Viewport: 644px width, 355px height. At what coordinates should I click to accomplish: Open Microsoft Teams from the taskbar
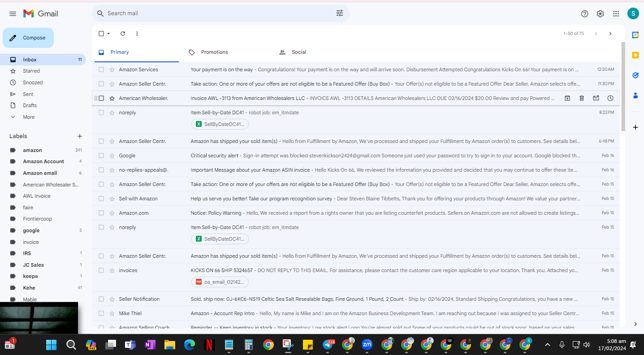(130, 345)
